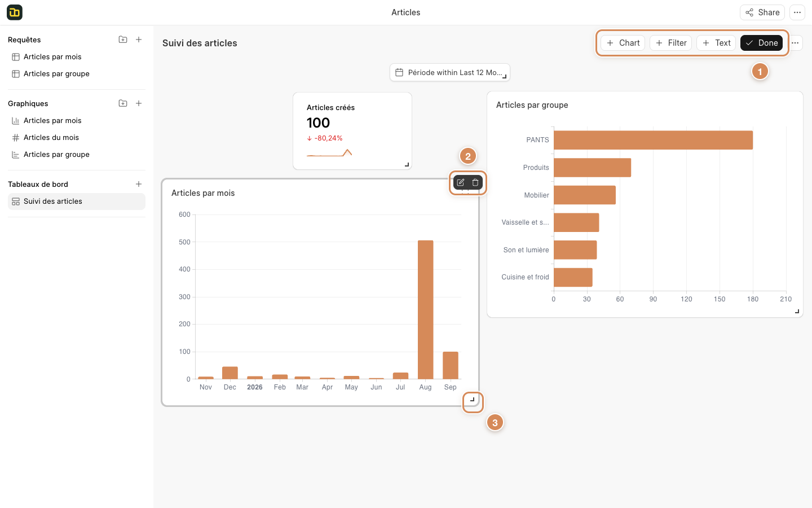The image size is (812, 508).
Task: Click Done to finish editing dashboard
Action: 761,43
